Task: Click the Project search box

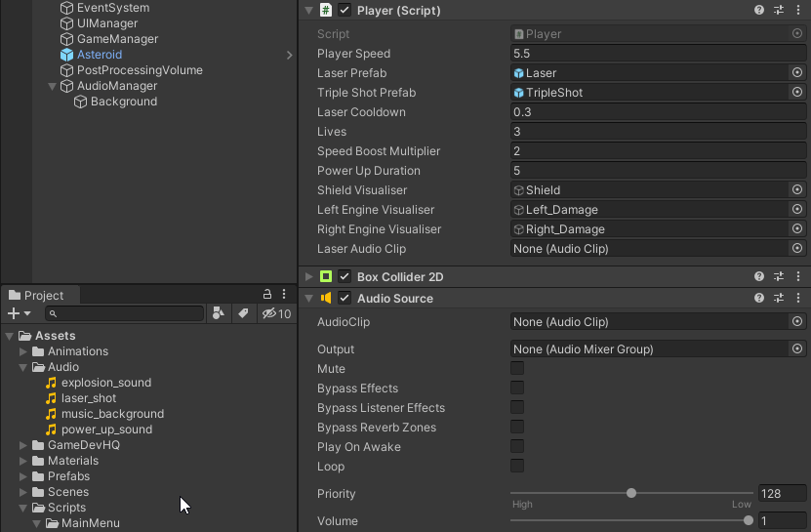Action: [125, 313]
